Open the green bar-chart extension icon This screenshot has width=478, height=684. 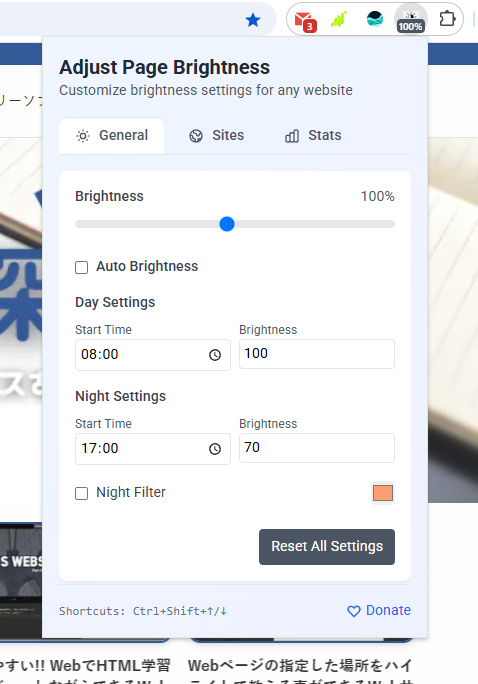tap(339, 19)
